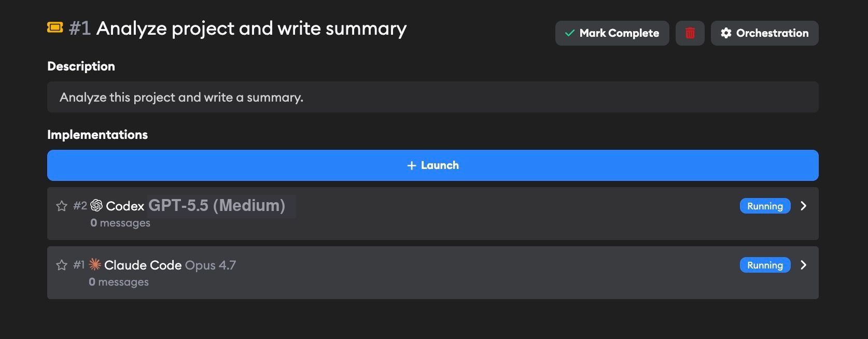Image resolution: width=868 pixels, height=339 pixels.
Task: Open the Claude Code Opus 4.7 row
Action: (432, 273)
